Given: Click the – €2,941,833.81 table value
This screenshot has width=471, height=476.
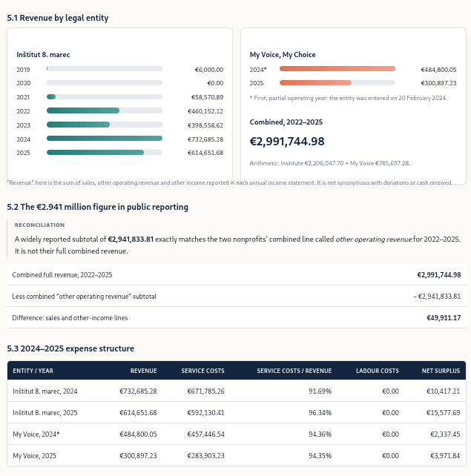Looking at the screenshot, I should [437, 297].
